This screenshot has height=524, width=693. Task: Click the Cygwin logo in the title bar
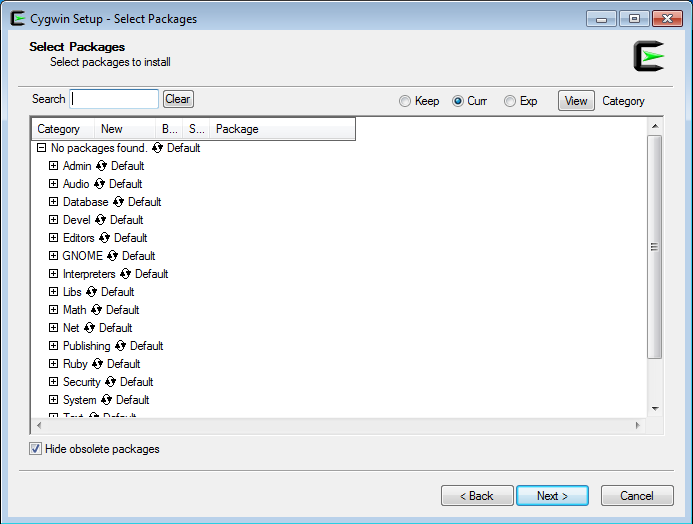17,19
